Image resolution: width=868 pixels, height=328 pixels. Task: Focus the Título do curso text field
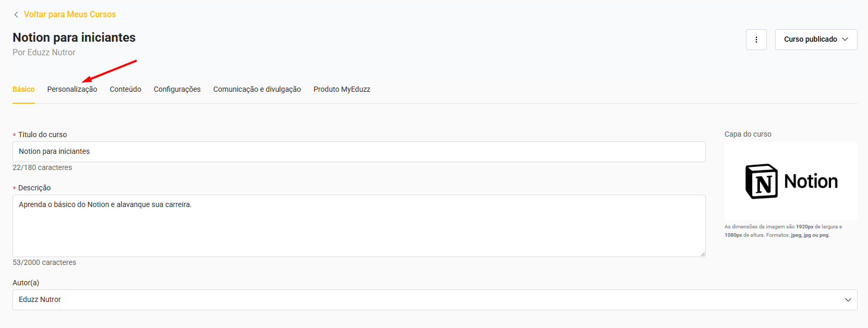pos(359,152)
